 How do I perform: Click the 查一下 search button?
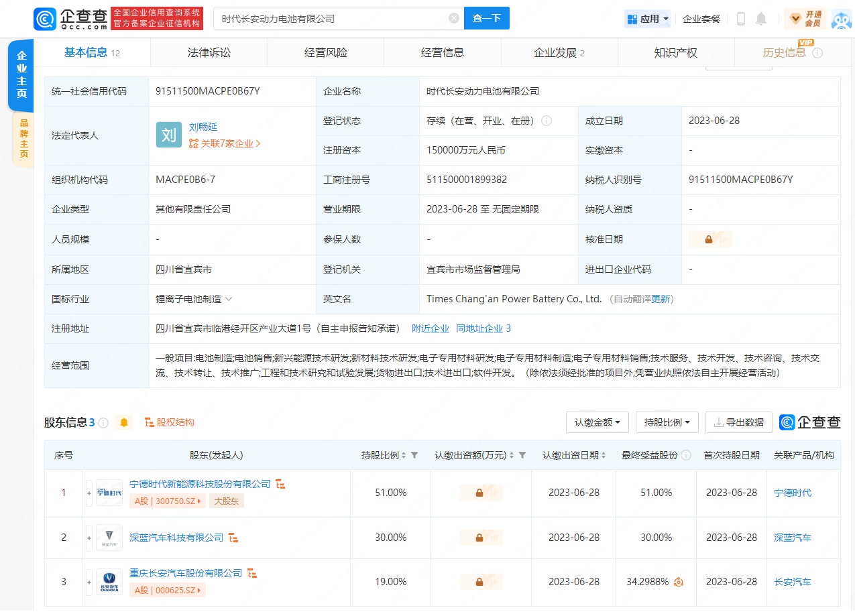486,18
